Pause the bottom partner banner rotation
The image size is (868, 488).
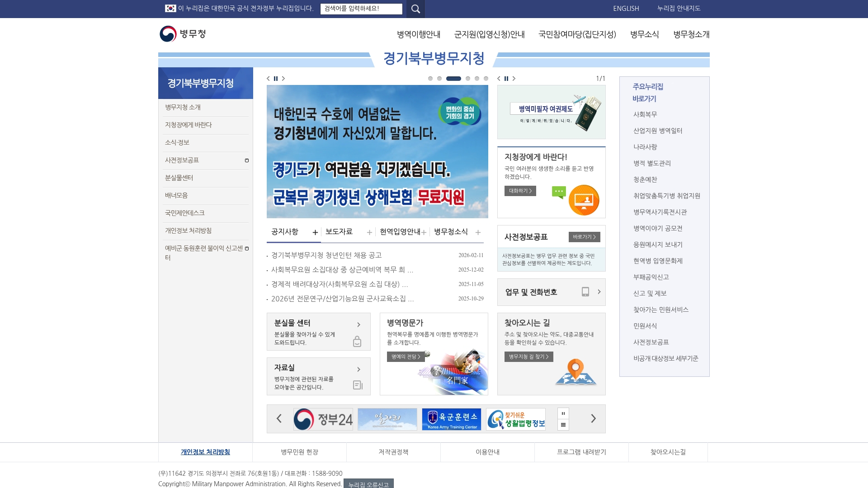click(563, 413)
